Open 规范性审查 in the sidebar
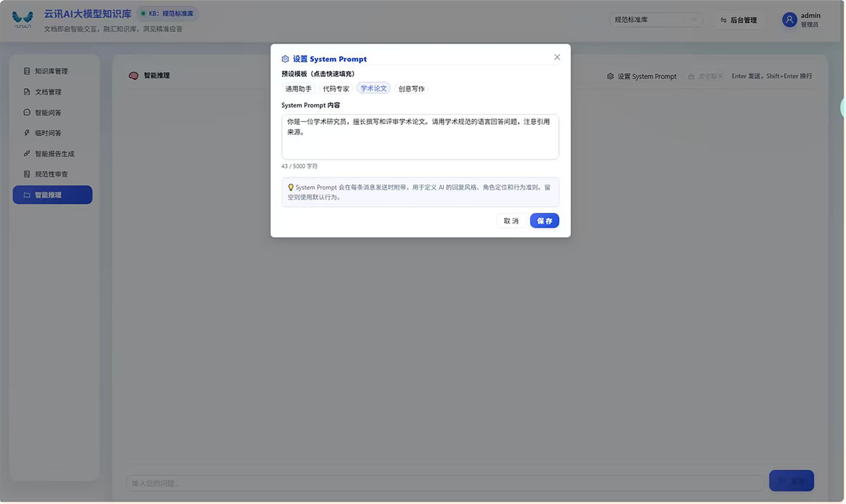 (52, 174)
